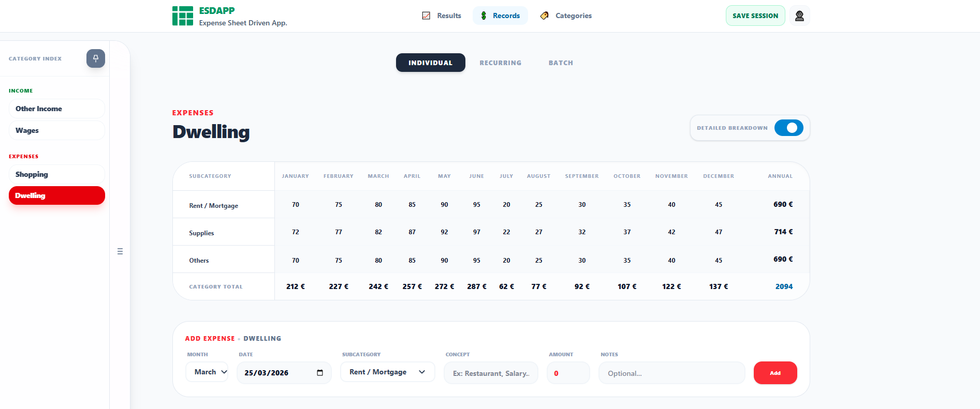Click the ESDAPP title text

click(216, 10)
